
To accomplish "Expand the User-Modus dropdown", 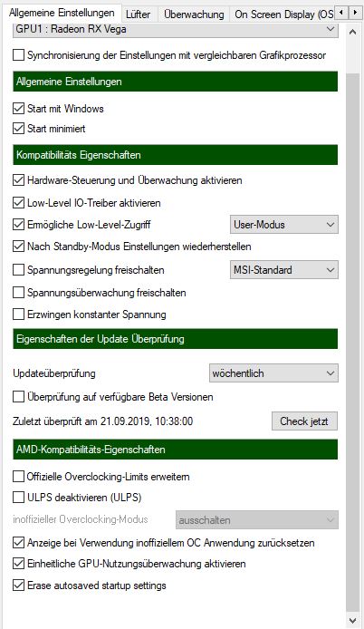I will (284, 225).
